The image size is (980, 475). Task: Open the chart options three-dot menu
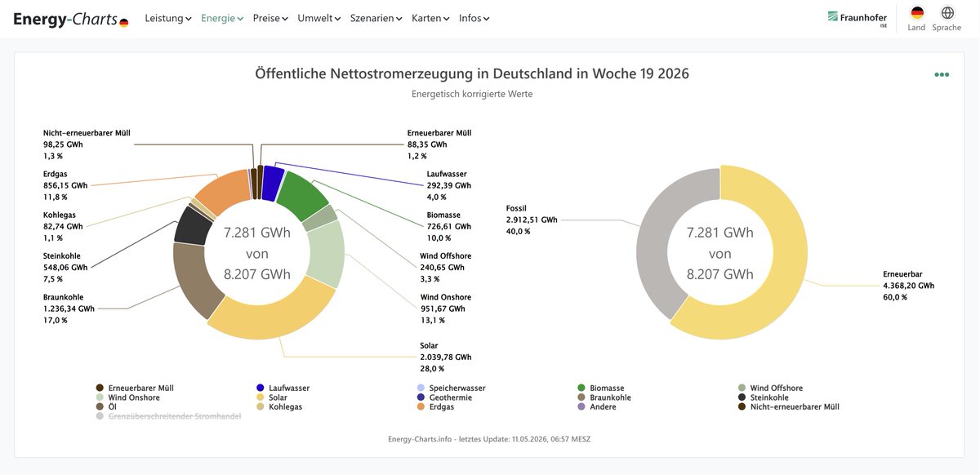point(942,74)
